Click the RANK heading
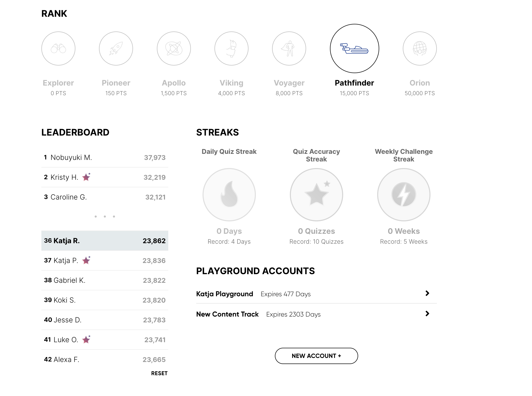The image size is (532, 396). coord(54,13)
